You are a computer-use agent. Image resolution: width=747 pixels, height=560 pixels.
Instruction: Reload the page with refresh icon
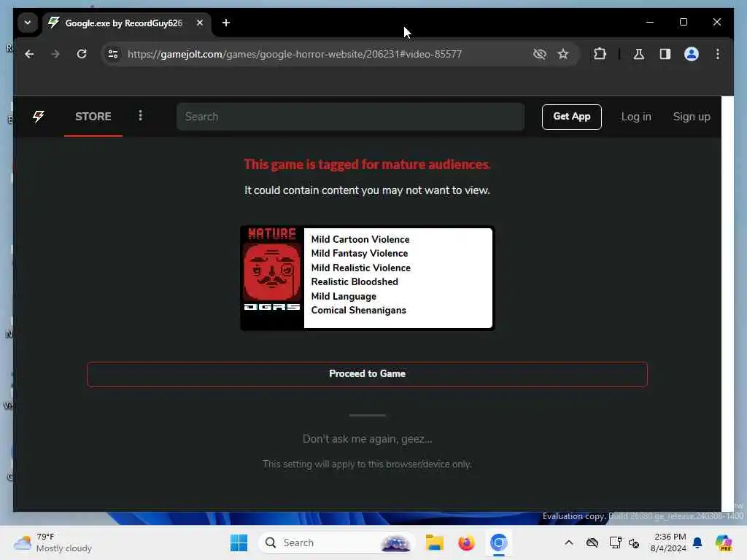tap(82, 54)
